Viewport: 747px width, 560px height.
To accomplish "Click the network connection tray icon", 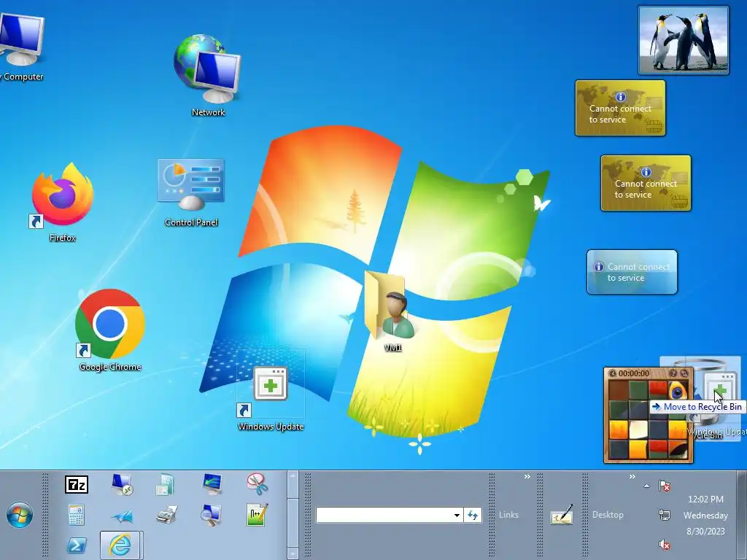I will pos(664,515).
